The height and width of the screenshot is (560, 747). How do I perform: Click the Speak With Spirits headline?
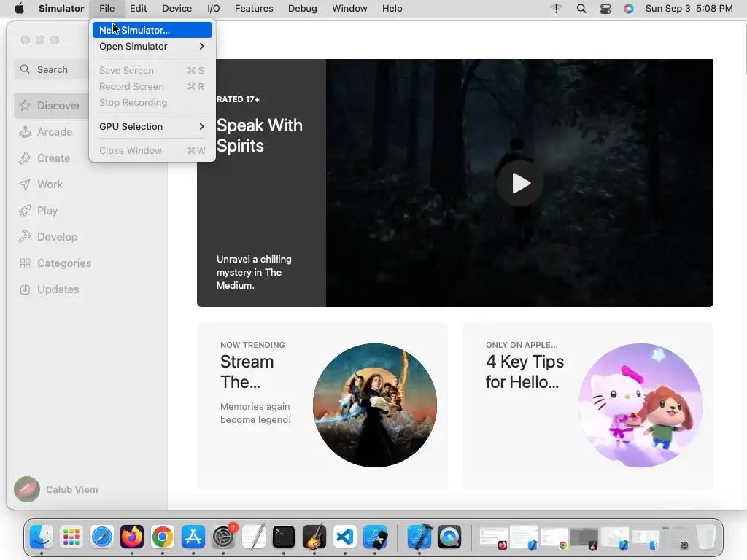259,135
